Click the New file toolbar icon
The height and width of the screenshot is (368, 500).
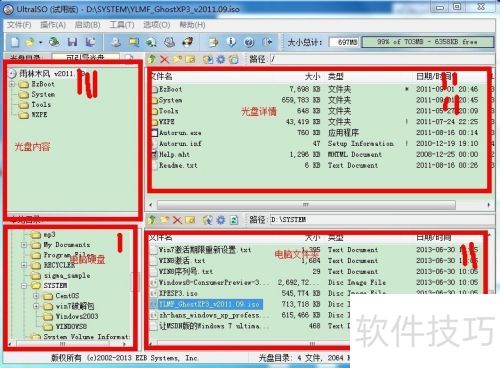pyautogui.click(x=15, y=42)
